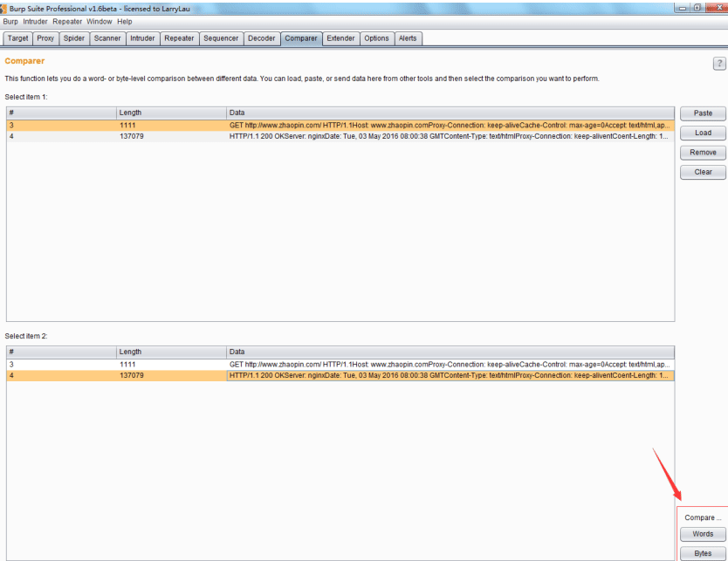Open the Intruder tab
Viewport: 728px width, 561px height.
coord(142,38)
